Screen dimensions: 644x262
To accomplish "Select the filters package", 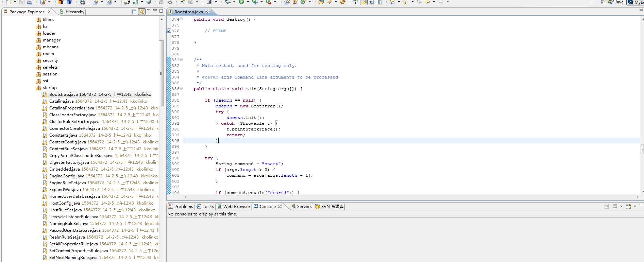I will click(x=45, y=20).
